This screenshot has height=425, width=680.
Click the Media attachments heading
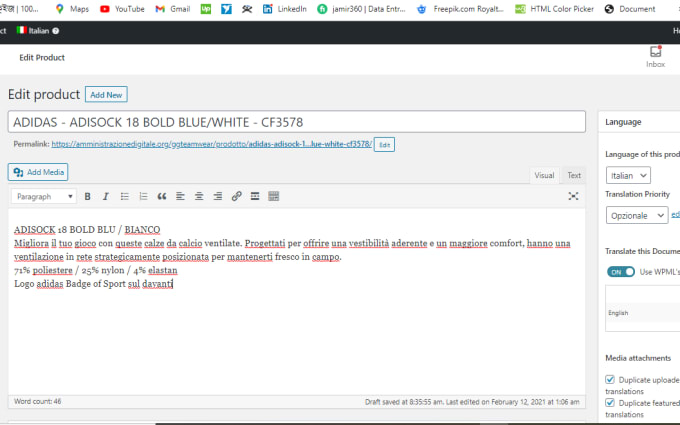point(638,358)
